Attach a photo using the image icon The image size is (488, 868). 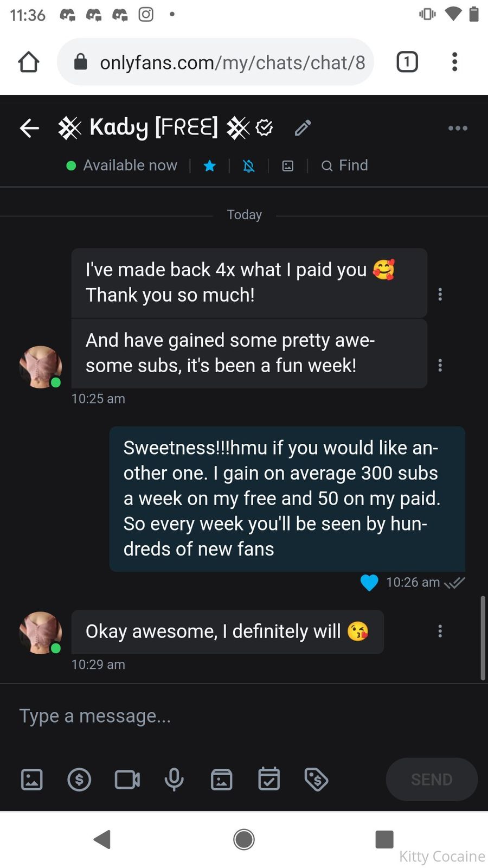31,780
